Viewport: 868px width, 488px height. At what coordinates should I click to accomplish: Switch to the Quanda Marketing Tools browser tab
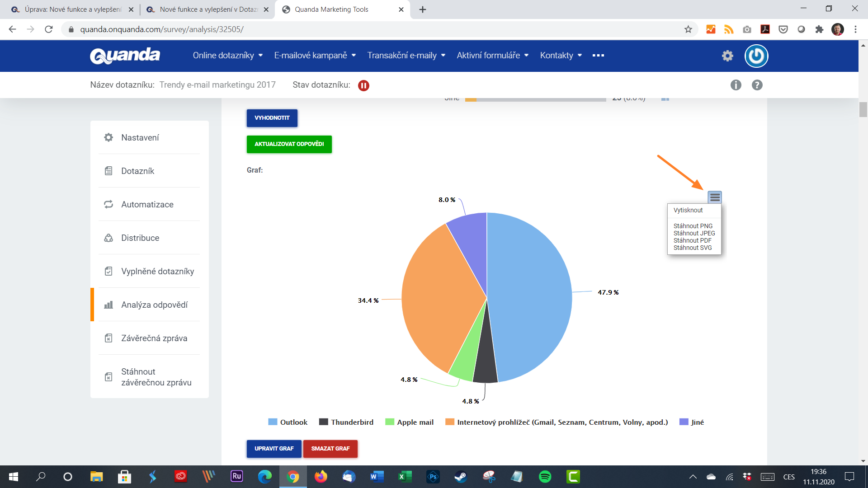[x=332, y=9]
